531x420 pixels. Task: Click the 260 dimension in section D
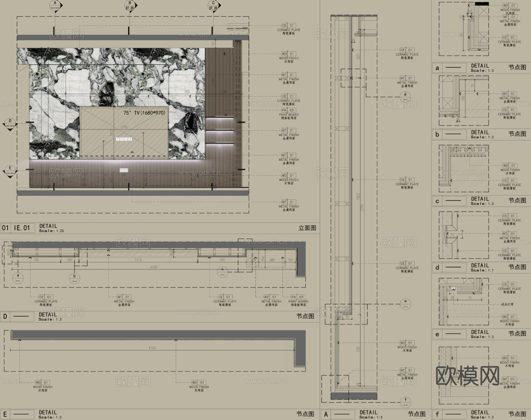[70, 260]
